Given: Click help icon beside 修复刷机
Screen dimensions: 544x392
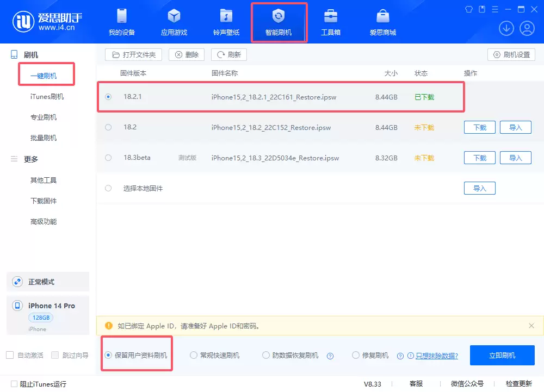Looking at the screenshot, I should (x=400, y=356).
